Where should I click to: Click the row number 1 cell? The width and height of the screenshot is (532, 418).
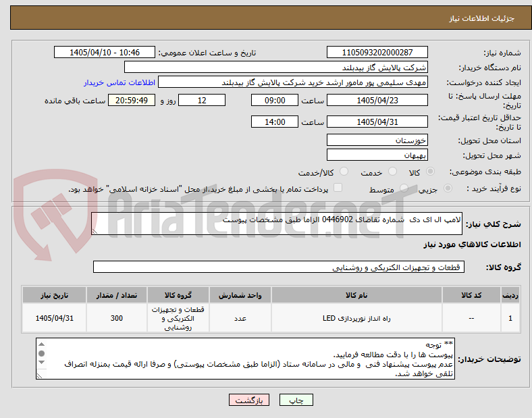[510, 318]
